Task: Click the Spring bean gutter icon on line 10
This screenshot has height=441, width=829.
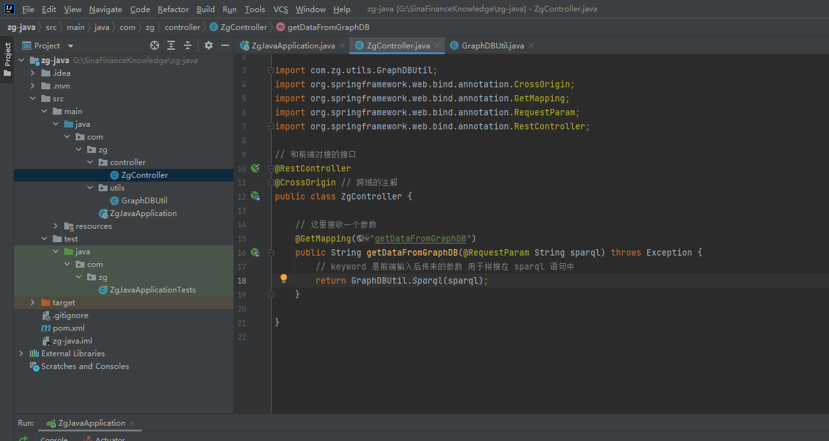Action: tap(255, 168)
